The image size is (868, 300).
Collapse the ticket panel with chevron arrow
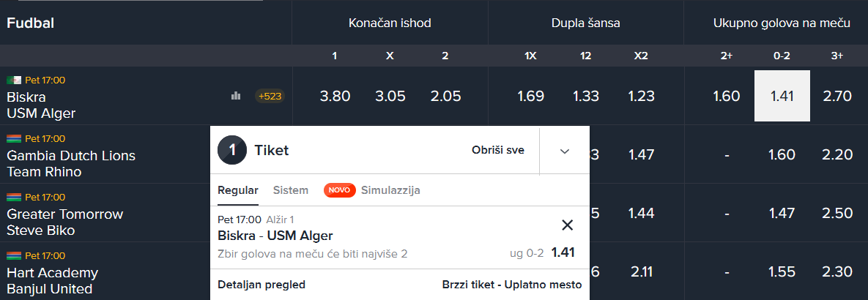[x=564, y=151]
